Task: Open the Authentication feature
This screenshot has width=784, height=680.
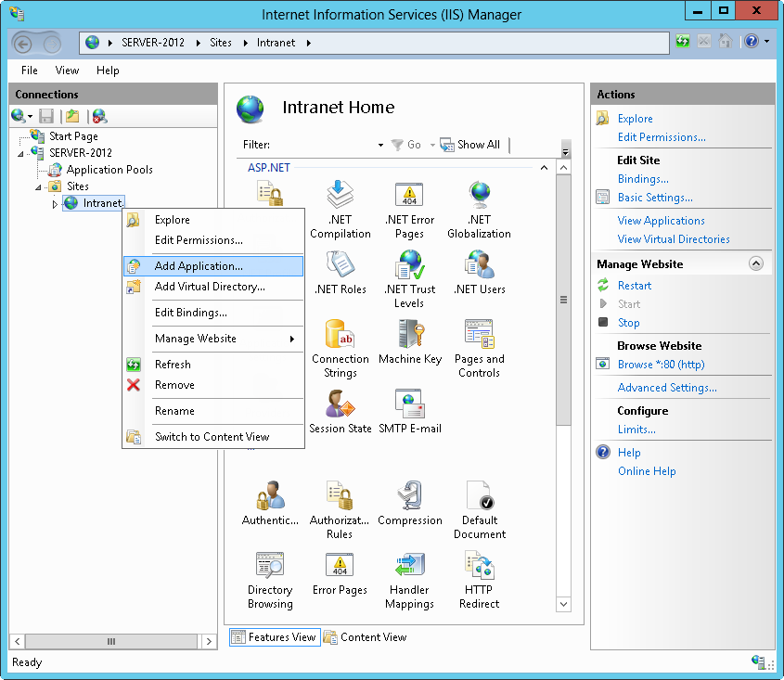Action: 270,503
